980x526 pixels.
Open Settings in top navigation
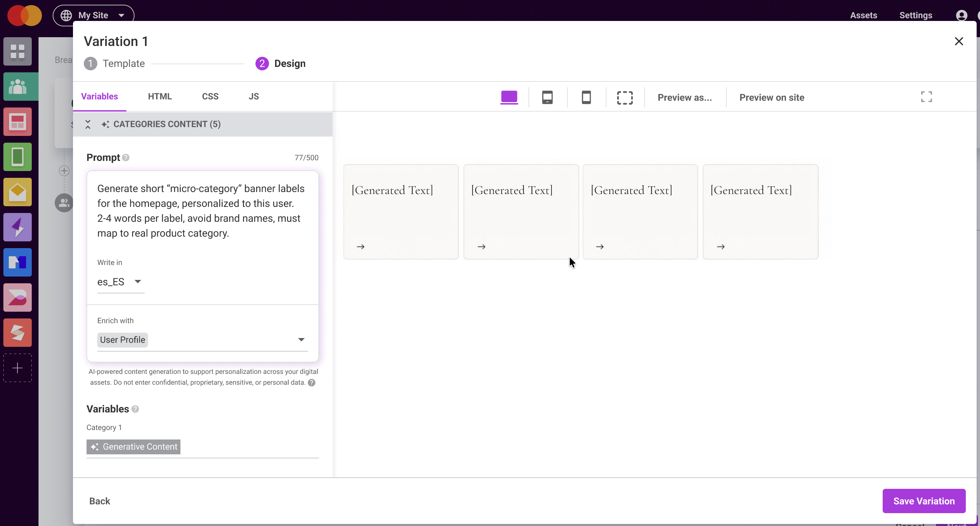tap(916, 15)
